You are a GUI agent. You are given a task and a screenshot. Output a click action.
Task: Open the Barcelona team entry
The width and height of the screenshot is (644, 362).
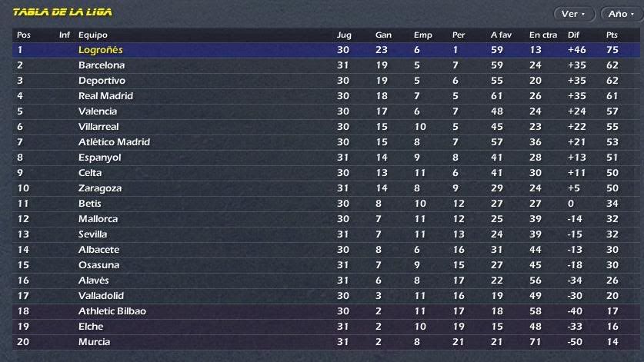tap(102, 65)
